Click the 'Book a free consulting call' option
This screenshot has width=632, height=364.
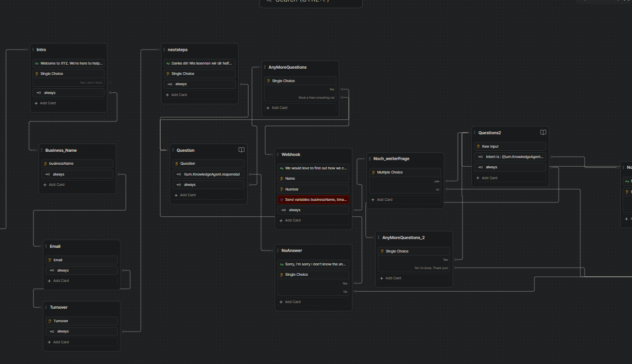point(316,97)
